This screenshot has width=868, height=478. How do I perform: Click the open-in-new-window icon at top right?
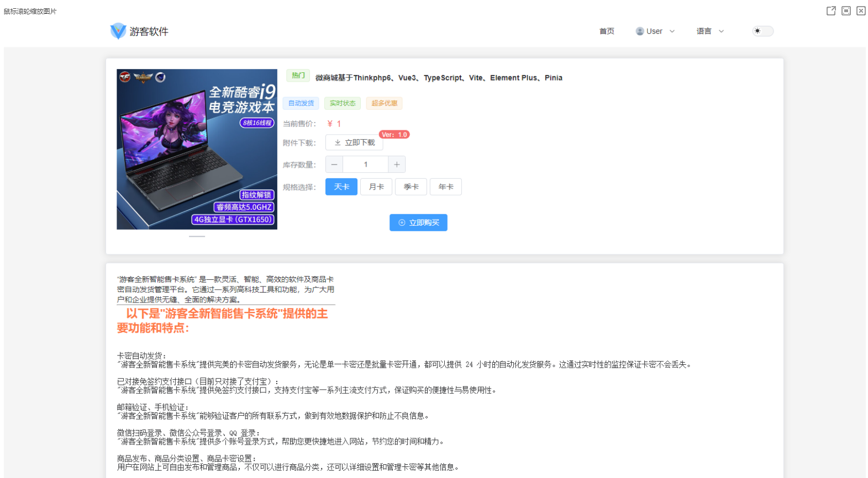point(831,10)
